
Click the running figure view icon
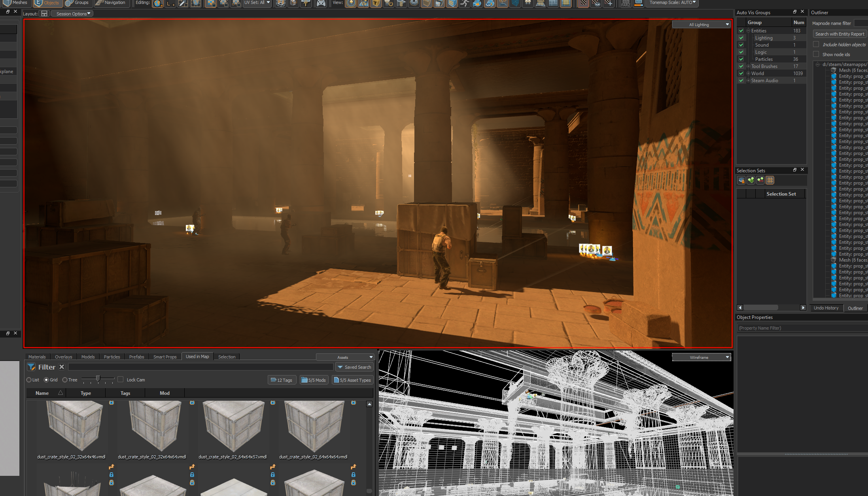pyautogui.click(x=465, y=4)
